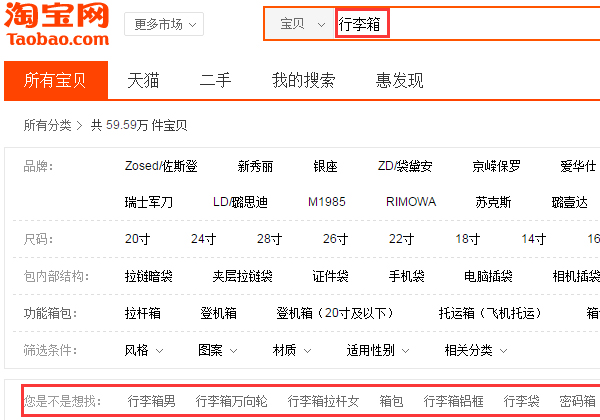
Task: Select 夹层拉链袋 inner structure
Action: pyautogui.click(x=243, y=276)
